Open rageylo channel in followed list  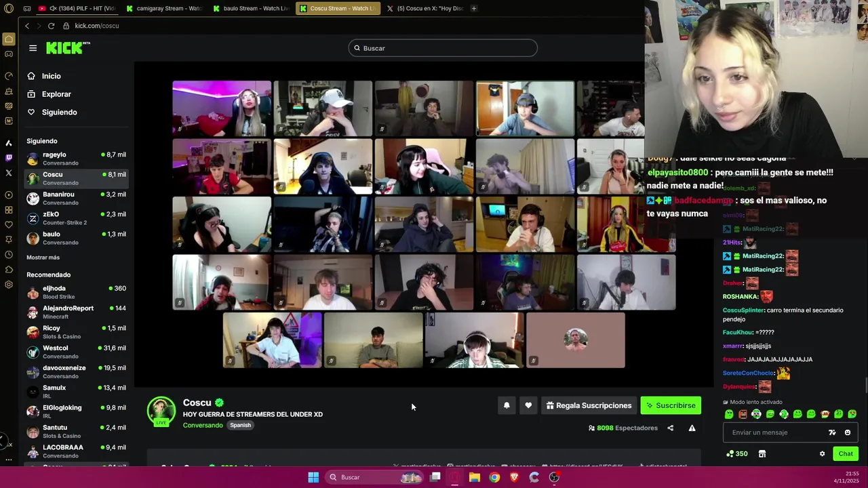coord(76,159)
